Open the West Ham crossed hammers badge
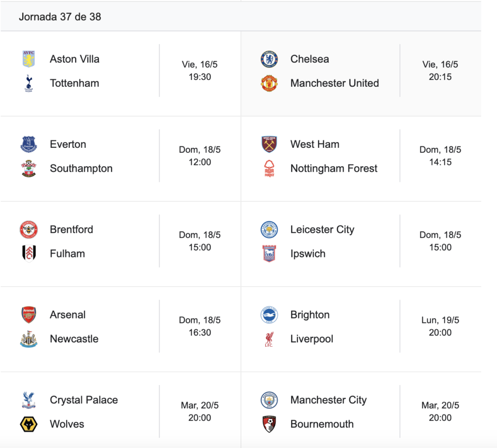The image size is (497, 448). (269, 144)
